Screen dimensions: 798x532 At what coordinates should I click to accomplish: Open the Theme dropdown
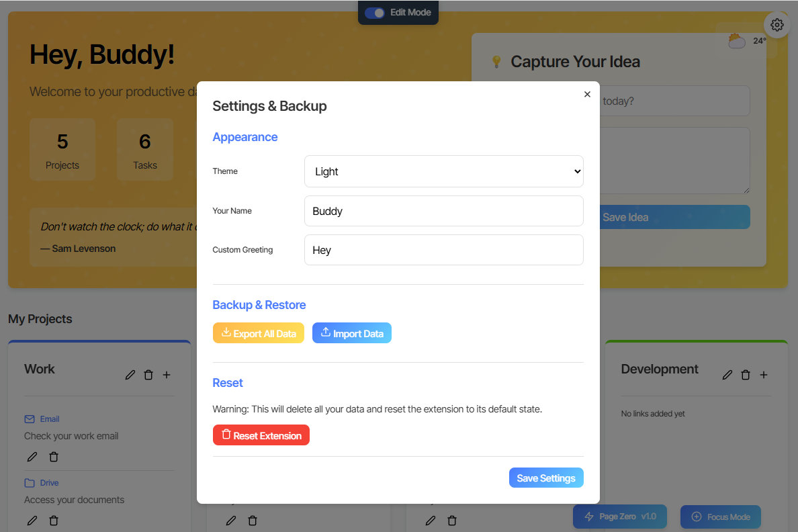click(443, 171)
